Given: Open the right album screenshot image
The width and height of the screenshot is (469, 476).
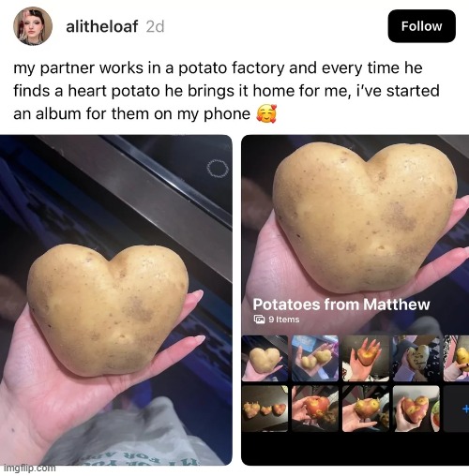Looking at the screenshot, I should [x=356, y=300].
